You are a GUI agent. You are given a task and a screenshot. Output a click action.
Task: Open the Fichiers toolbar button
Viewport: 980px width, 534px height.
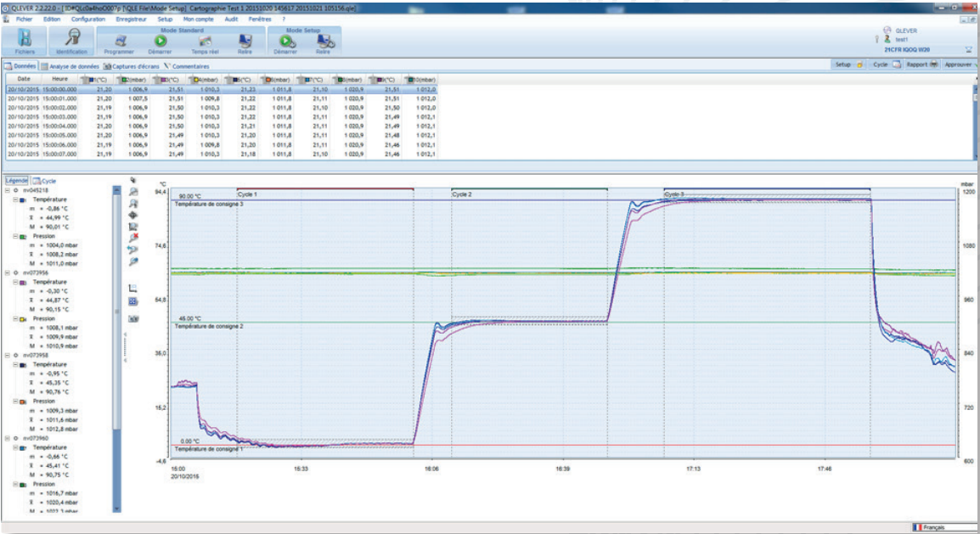(24, 41)
